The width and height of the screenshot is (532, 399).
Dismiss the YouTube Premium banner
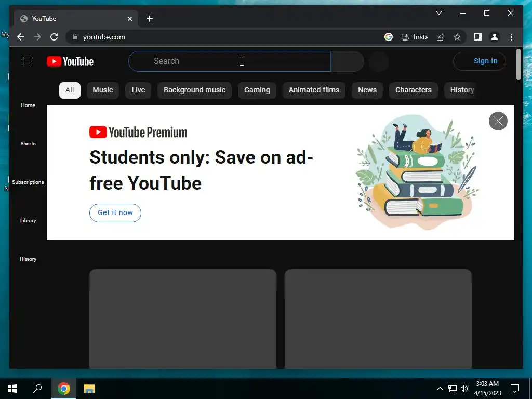[498, 121]
